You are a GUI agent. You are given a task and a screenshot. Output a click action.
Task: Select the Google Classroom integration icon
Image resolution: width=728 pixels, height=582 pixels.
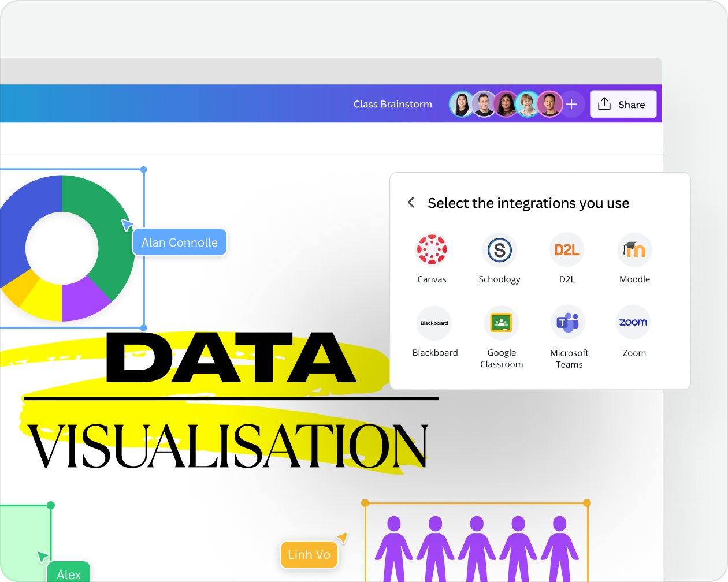[501, 323]
